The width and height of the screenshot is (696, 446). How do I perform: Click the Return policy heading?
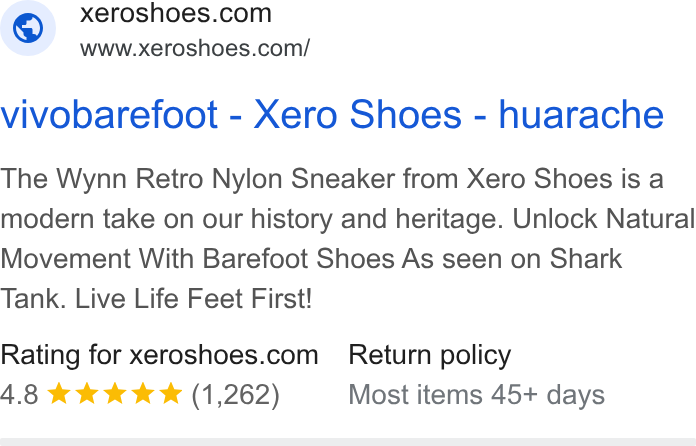(430, 356)
